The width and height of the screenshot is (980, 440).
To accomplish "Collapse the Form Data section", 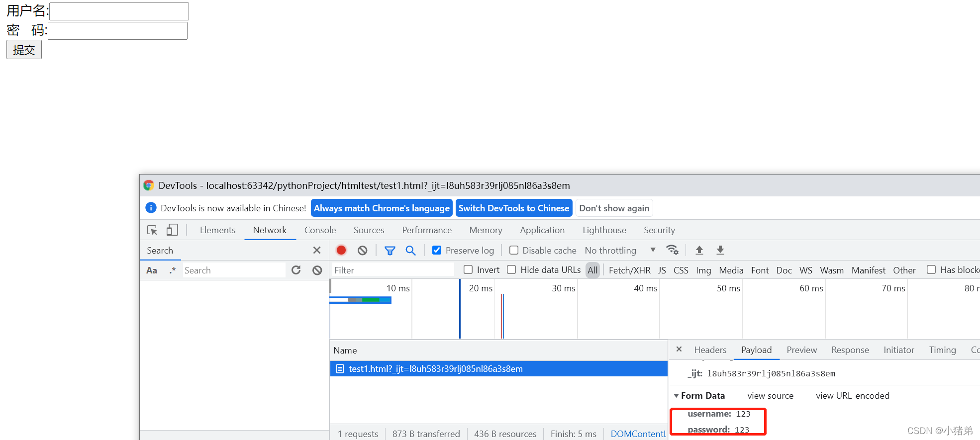I will (x=676, y=396).
